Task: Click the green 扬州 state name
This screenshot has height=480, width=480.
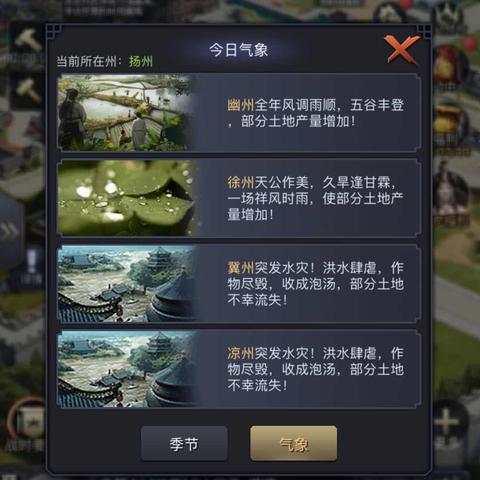Action: [141, 62]
